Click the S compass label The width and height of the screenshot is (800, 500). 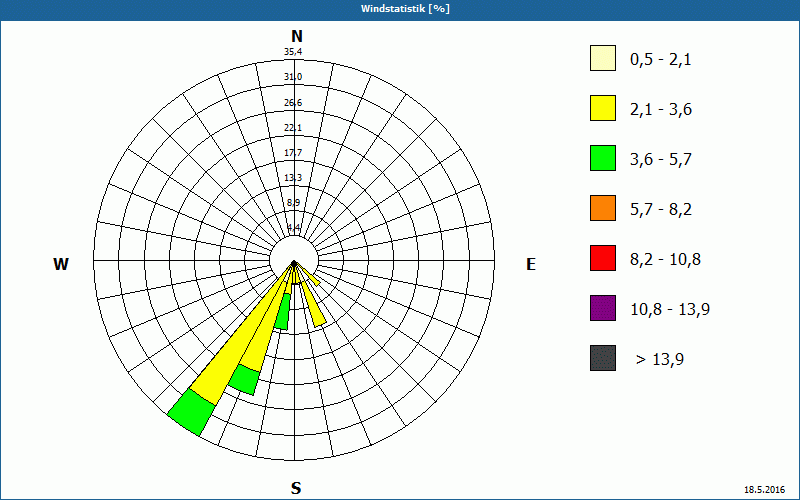(x=296, y=489)
